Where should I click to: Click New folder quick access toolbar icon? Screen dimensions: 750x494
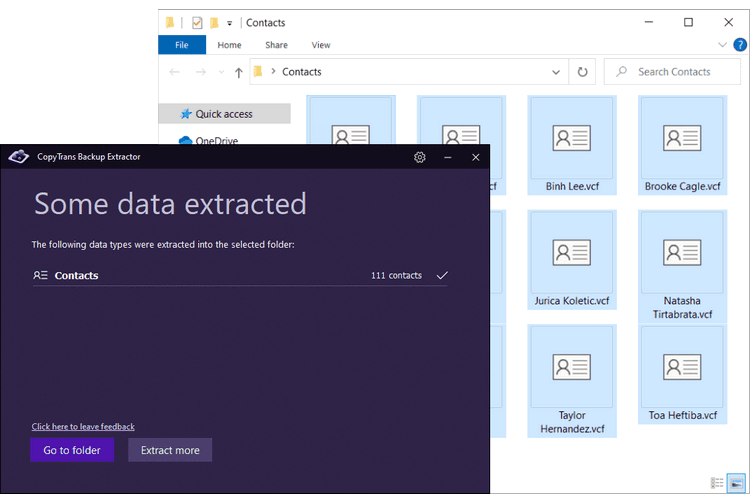[x=214, y=22]
